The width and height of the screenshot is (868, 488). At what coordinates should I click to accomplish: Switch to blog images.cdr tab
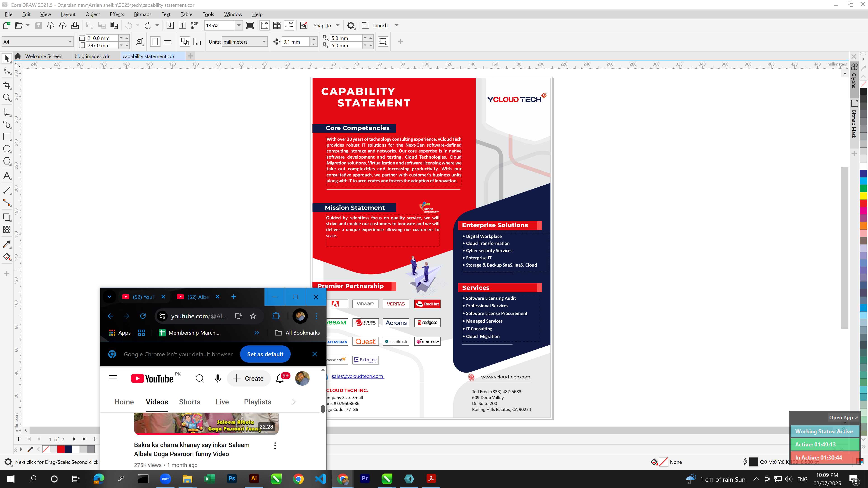coord(92,56)
